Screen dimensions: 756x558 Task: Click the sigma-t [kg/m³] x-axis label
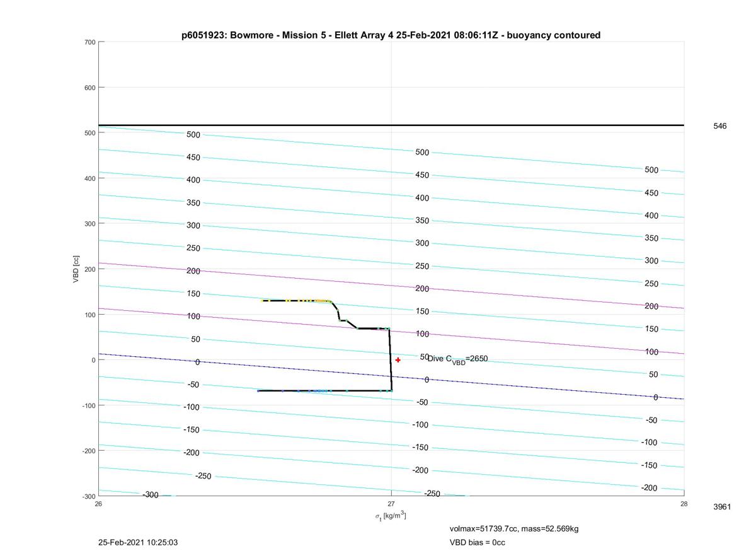[x=391, y=516]
